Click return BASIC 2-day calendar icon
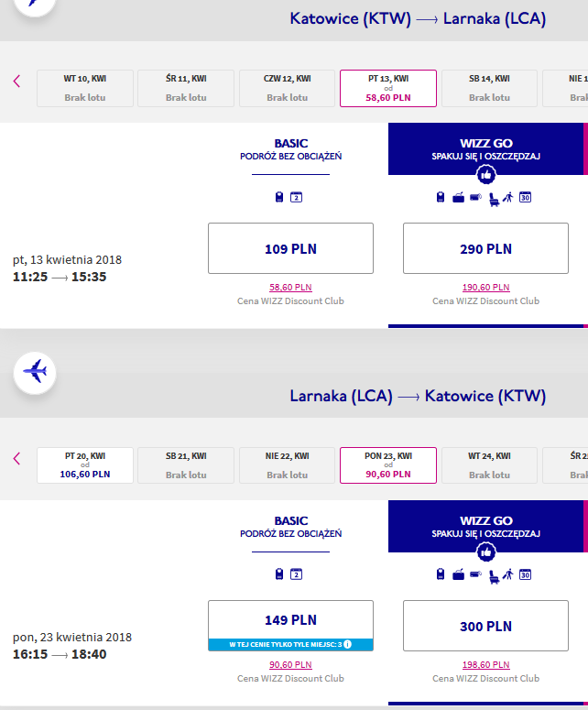Image resolution: width=588 pixels, height=710 pixels. tap(296, 574)
